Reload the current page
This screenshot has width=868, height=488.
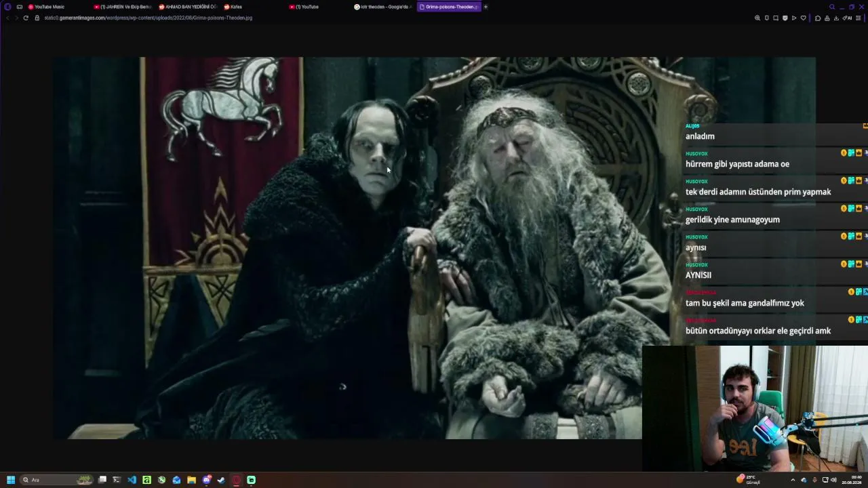(26, 18)
